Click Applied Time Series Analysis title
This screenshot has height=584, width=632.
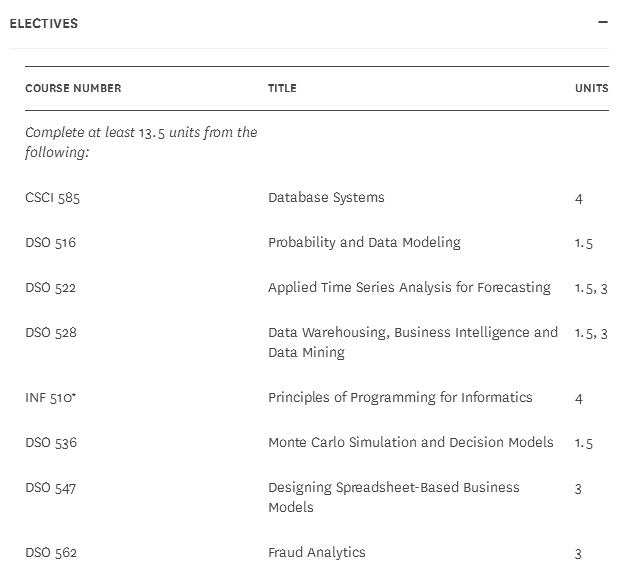(x=409, y=288)
